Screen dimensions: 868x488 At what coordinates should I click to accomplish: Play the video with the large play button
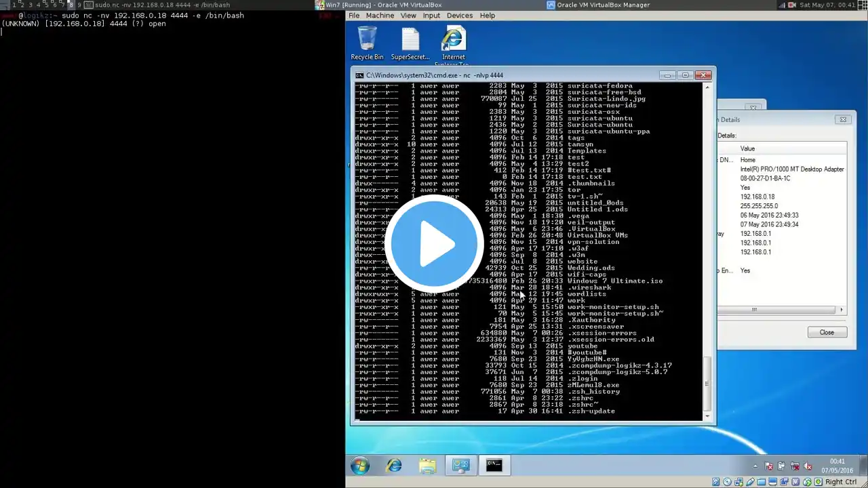click(434, 244)
